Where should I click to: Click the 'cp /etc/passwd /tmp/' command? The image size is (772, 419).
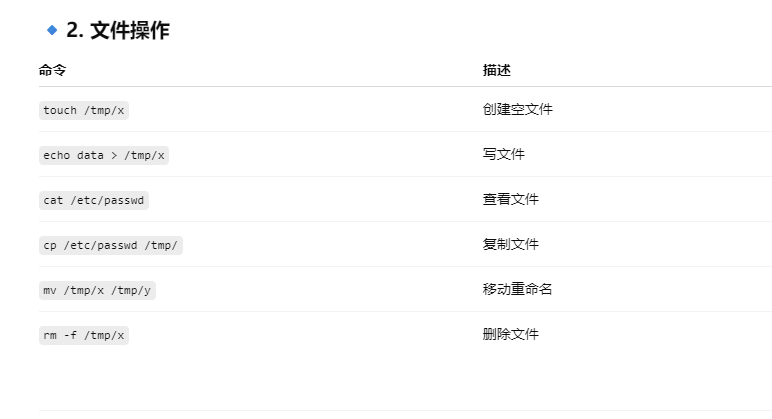click(111, 245)
